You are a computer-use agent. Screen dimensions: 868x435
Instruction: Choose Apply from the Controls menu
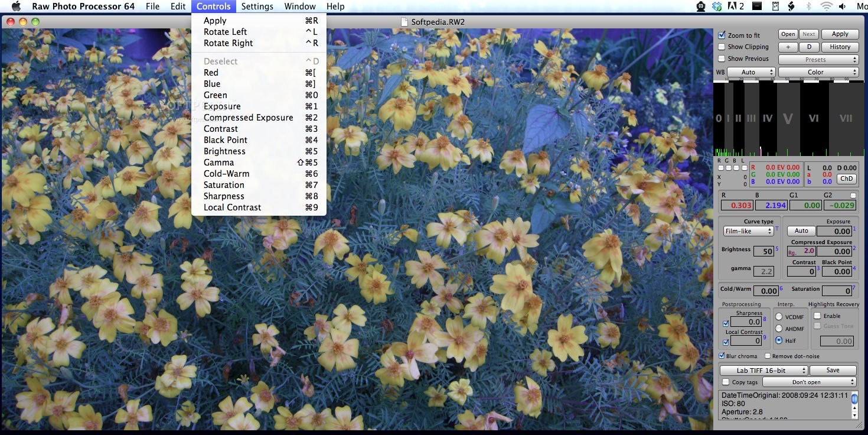[x=259, y=21]
